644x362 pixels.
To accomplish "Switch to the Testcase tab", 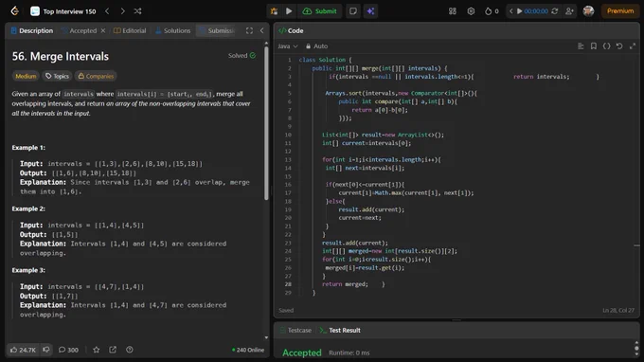I will (295, 330).
